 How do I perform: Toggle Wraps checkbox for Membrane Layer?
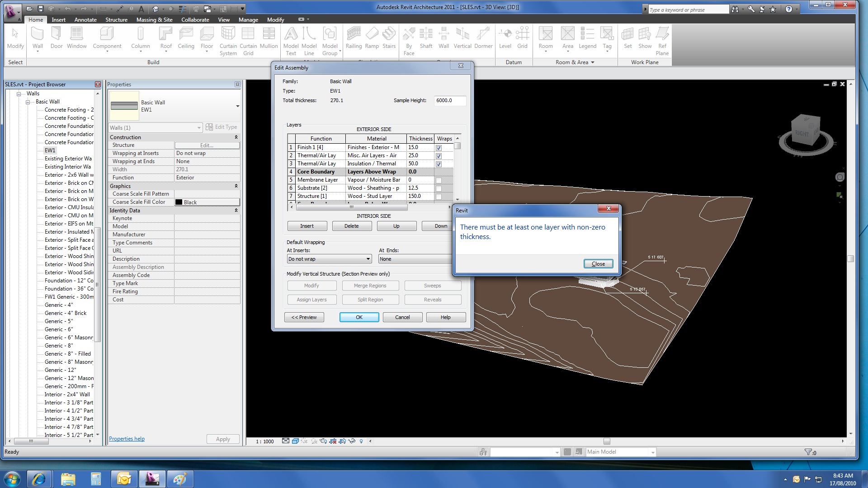[439, 180]
